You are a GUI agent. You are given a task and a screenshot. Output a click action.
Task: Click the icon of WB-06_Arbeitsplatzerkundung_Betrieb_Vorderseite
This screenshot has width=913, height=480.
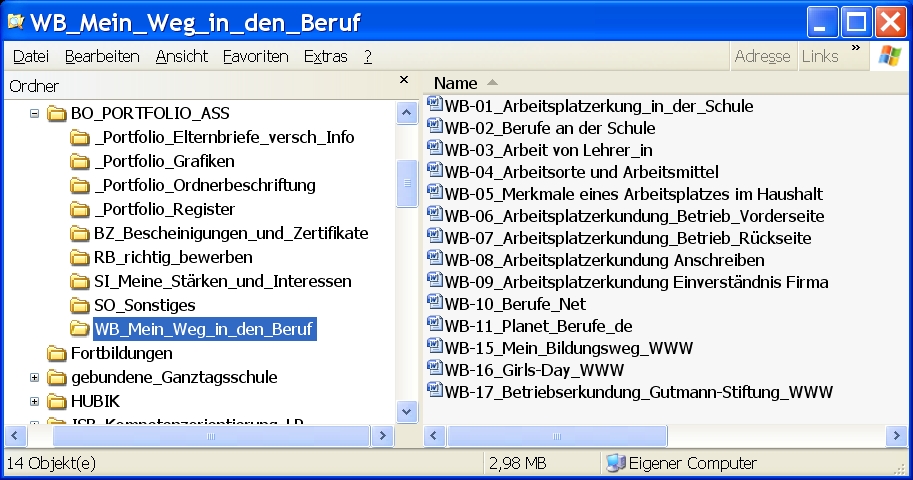point(435,214)
